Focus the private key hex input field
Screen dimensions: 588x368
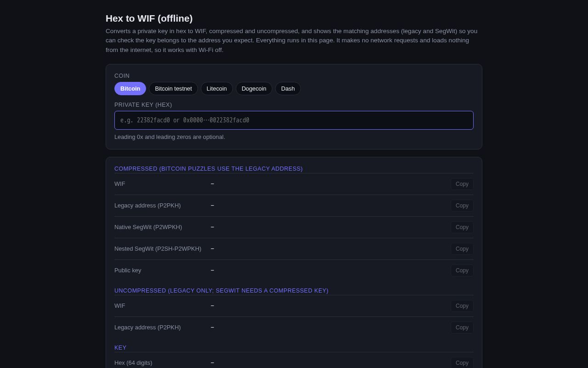pos(294,120)
